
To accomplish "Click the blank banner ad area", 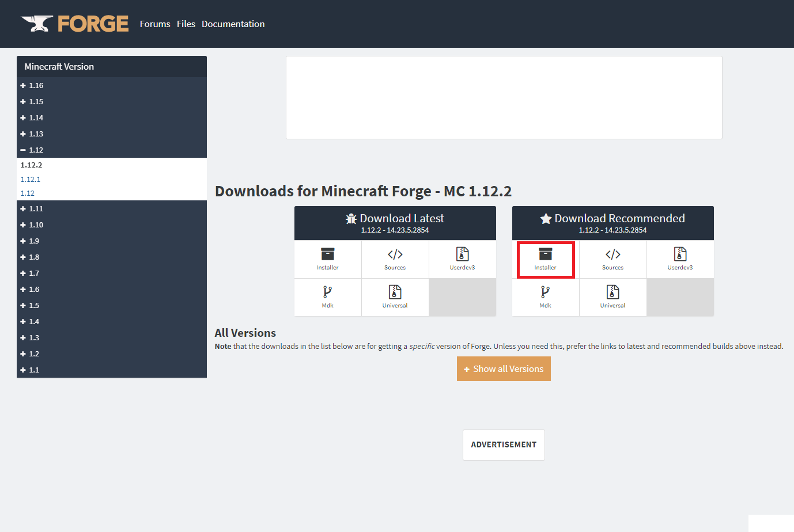I will pos(504,97).
